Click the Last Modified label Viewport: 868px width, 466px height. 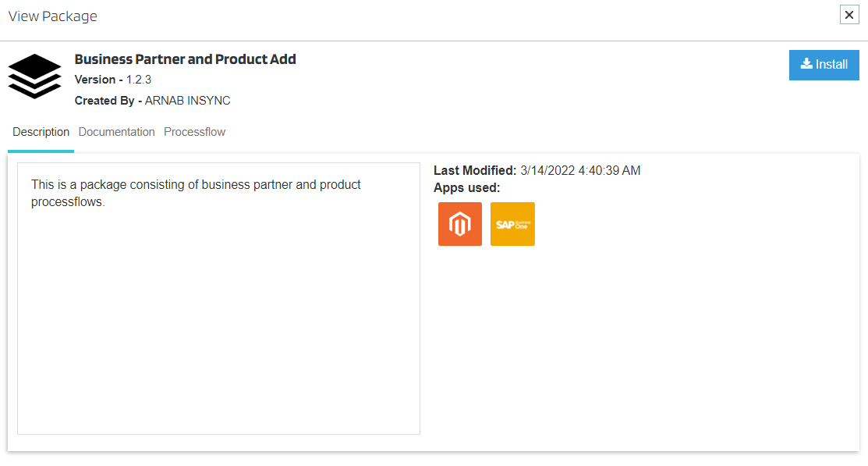click(x=474, y=171)
